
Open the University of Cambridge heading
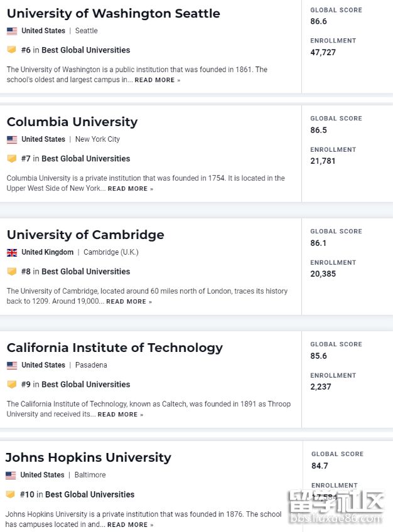(85, 235)
